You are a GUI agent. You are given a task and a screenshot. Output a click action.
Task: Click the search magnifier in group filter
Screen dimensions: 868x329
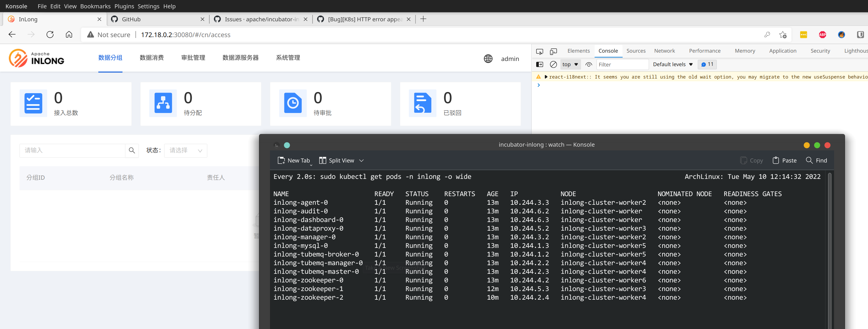click(132, 150)
